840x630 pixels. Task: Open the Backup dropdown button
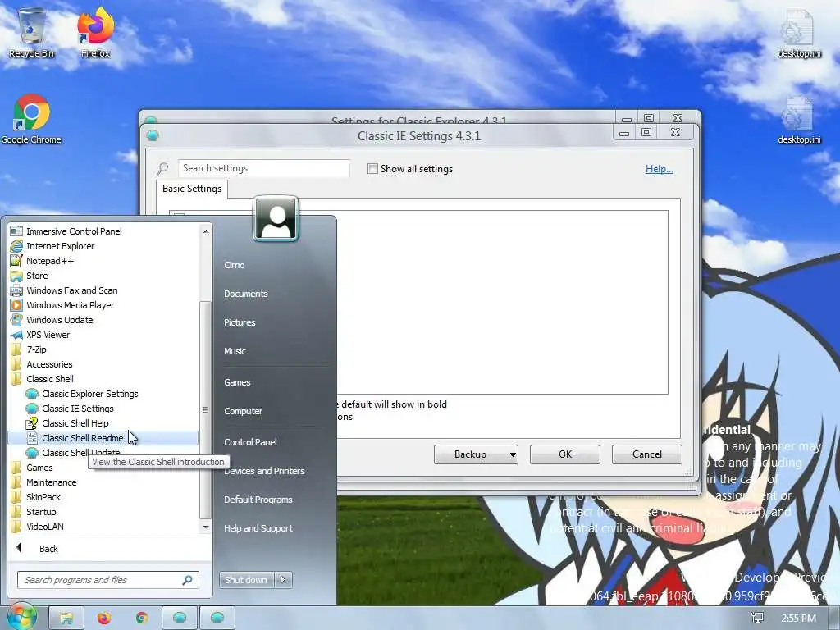476,454
